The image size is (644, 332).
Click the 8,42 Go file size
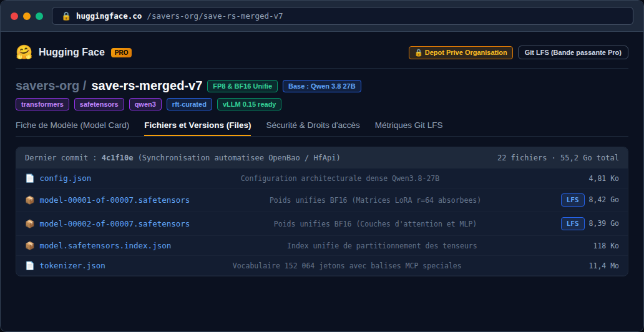604,200
